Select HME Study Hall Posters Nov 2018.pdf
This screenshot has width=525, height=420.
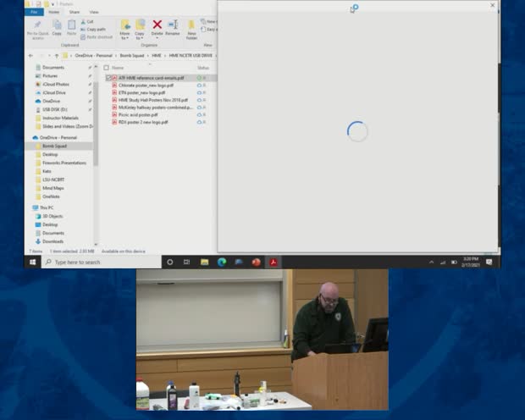pos(153,100)
